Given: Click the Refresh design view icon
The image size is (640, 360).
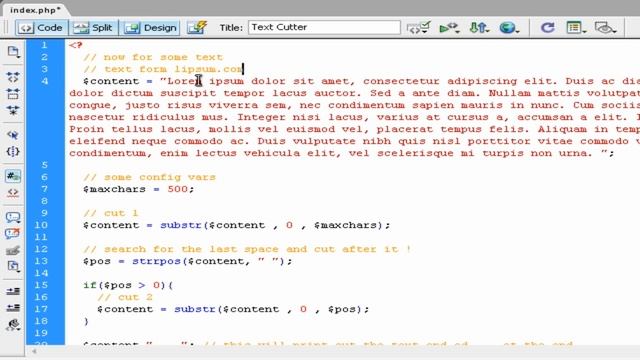Looking at the screenshot, I should 547,28.
